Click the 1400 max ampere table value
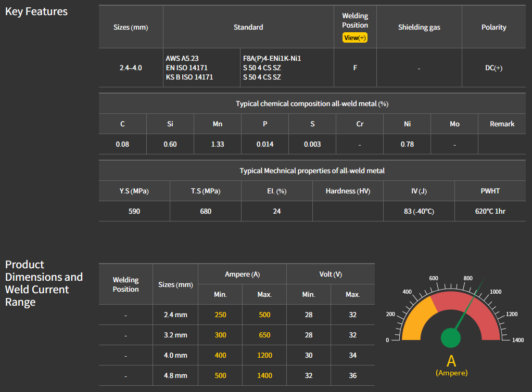The width and height of the screenshot is (532, 392). click(264, 375)
